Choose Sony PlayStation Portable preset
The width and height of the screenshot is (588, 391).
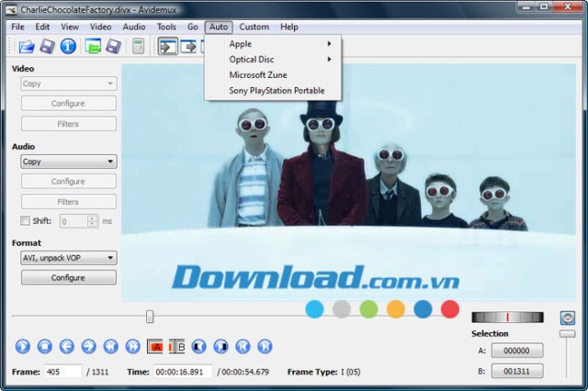[x=273, y=91]
